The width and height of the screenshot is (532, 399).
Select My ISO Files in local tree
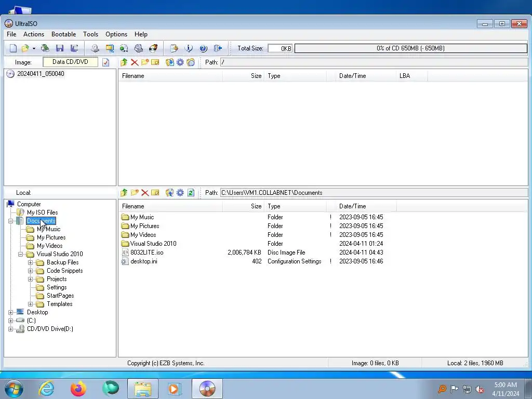click(x=42, y=212)
